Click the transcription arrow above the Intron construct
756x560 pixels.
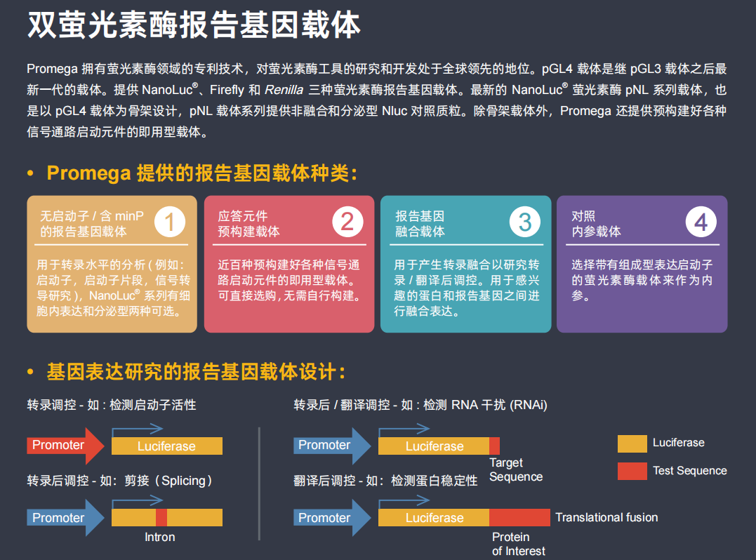click(x=138, y=501)
